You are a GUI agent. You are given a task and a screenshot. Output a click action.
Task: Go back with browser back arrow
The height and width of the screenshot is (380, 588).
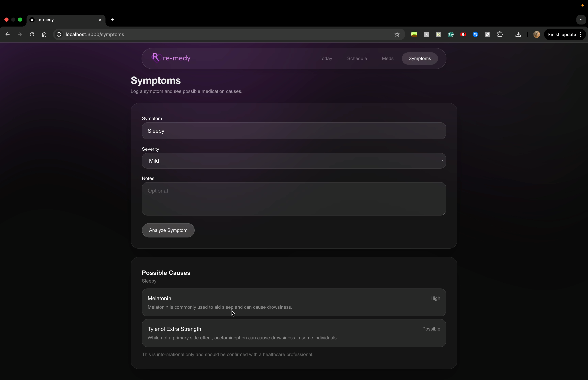[7, 35]
